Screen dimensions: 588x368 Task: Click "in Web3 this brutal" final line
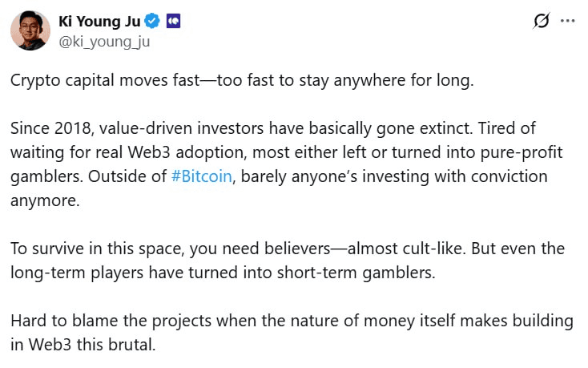[80, 344]
